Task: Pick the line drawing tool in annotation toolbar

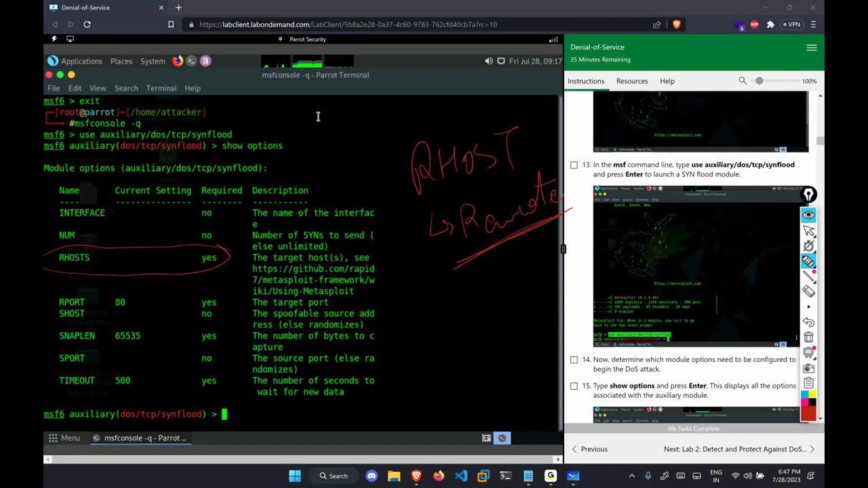Action: (808, 276)
